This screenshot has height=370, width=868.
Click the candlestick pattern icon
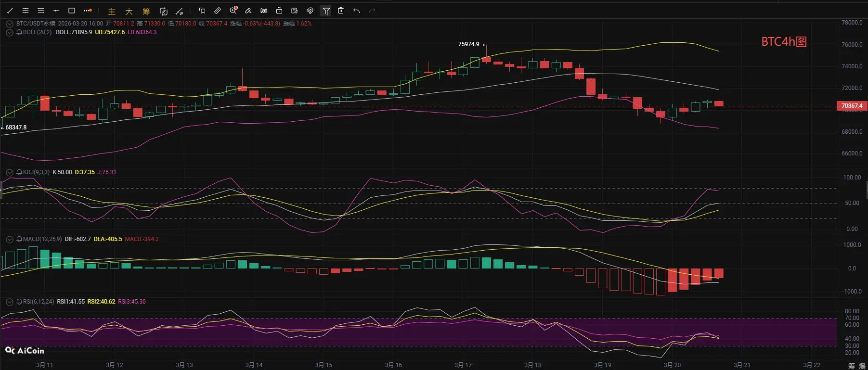pyautogui.click(x=264, y=11)
